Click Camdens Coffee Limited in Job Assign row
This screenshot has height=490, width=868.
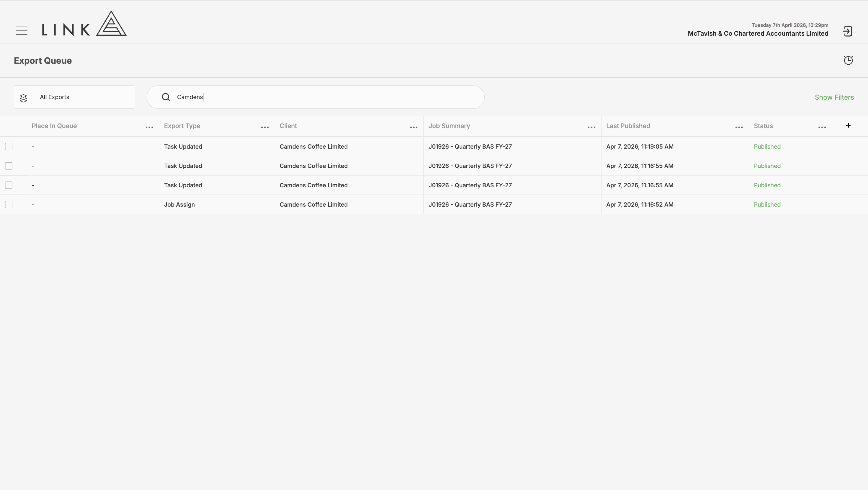[x=313, y=204]
